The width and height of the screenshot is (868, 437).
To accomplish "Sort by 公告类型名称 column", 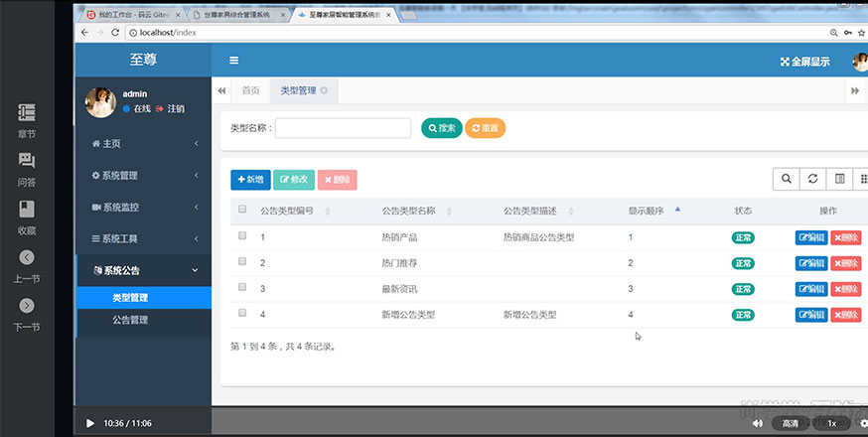I will point(416,211).
